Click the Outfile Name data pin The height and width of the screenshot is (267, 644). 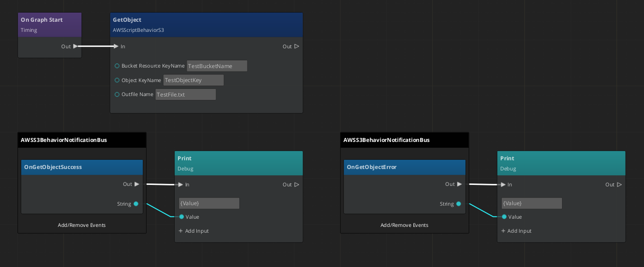click(117, 95)
